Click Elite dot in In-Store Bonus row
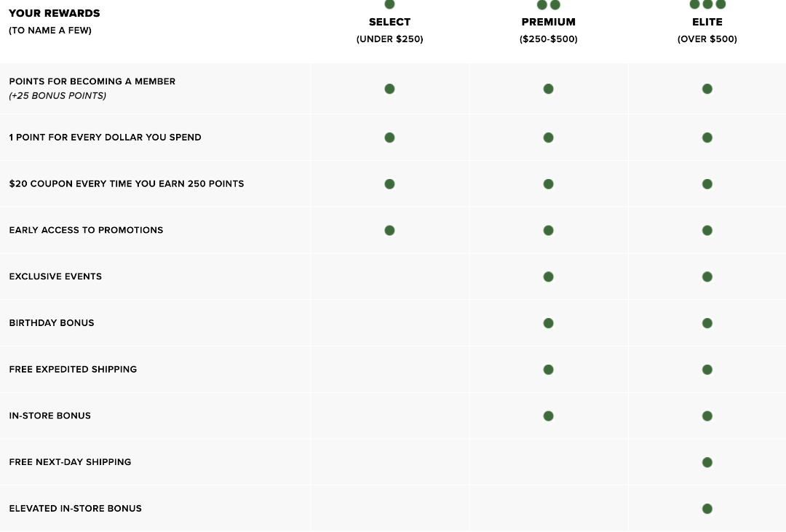Image resolution: width=786 pixels, height=532 pixels. coord(707,416)
